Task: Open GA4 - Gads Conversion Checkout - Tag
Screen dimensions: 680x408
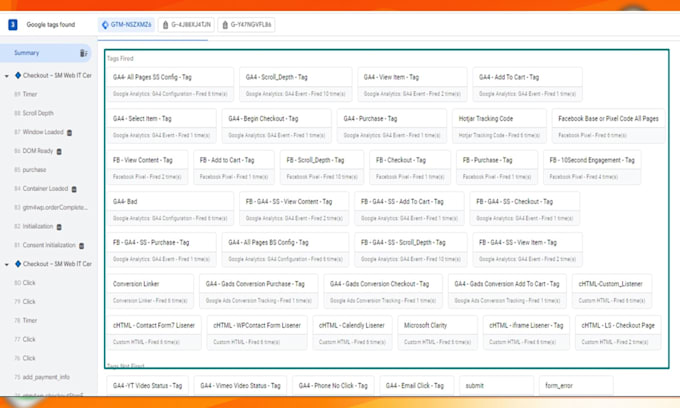Action: (x=383, y=291)
